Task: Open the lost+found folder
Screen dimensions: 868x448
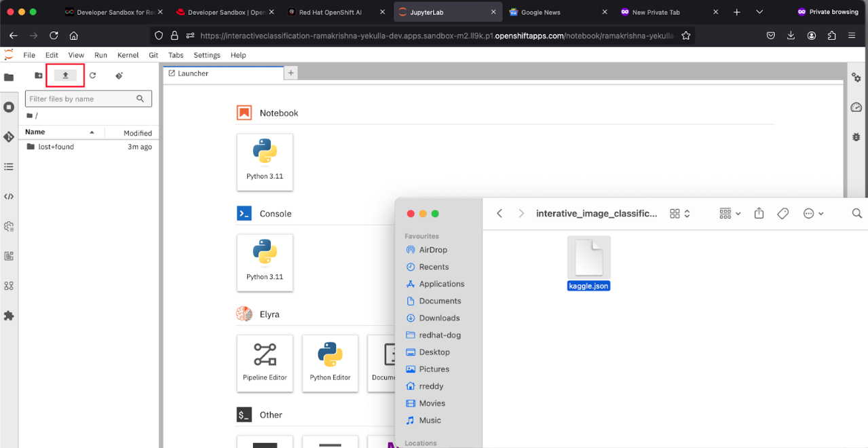Action: pos(56,147)
